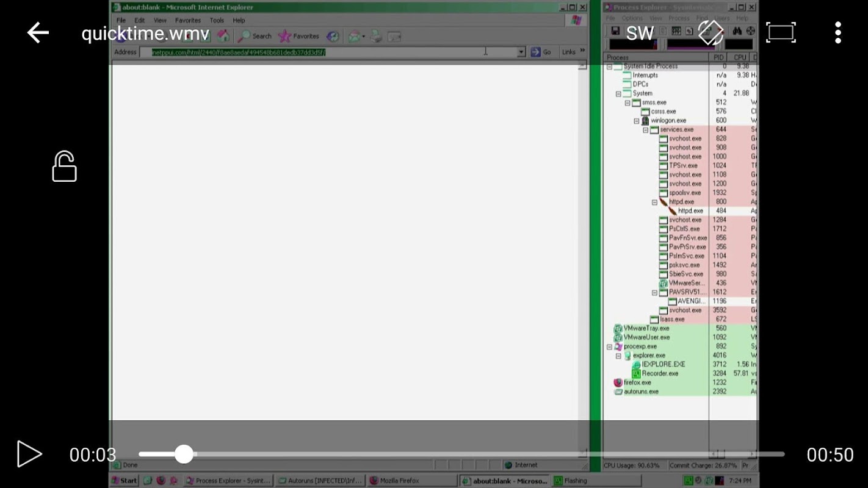Open the View menu in Internet Explorer
Viewport: 868px width, 488px height.
pyautogui.click(x=160, y=20)
